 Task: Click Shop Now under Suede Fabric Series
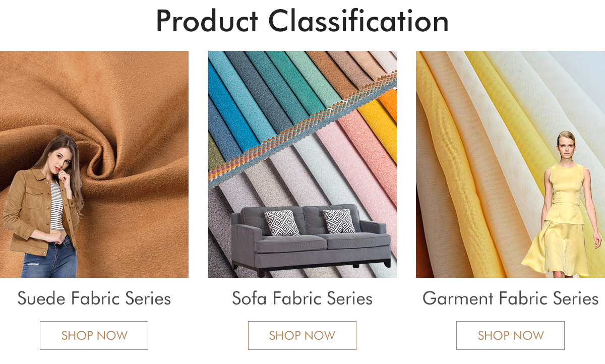94,335
